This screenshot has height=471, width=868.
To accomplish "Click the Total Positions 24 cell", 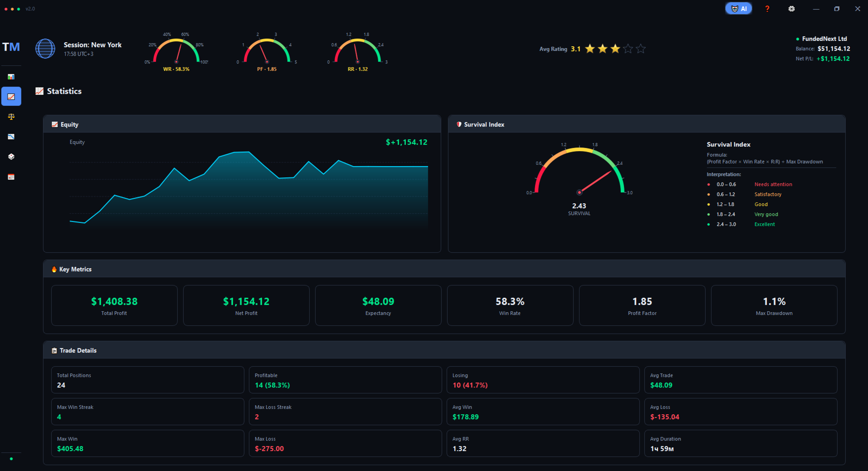I will [147, 380].
